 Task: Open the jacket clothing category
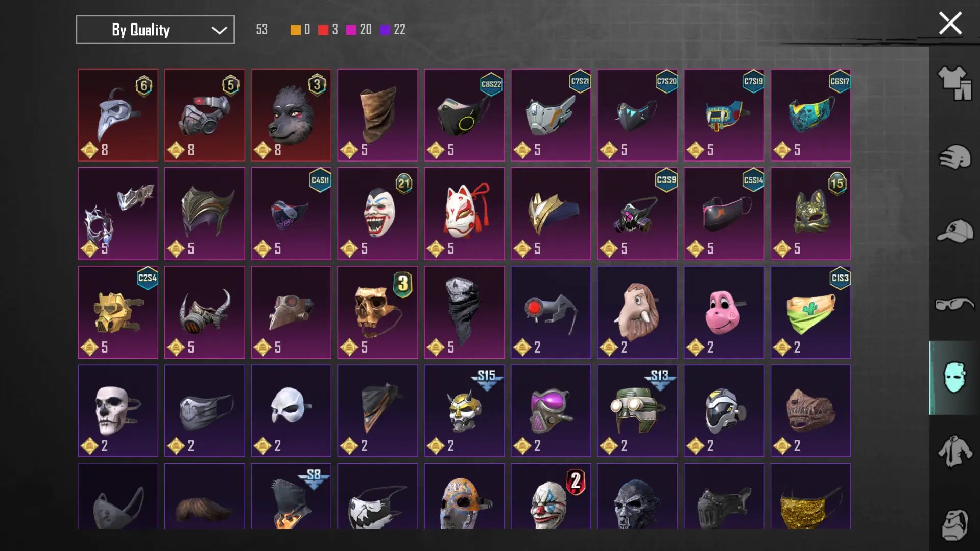click(954, 451)
